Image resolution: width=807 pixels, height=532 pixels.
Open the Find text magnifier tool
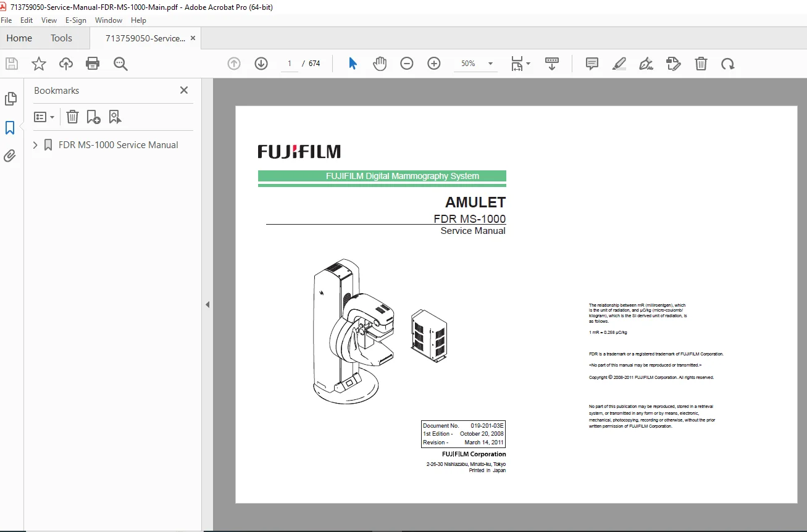point(120,64)
